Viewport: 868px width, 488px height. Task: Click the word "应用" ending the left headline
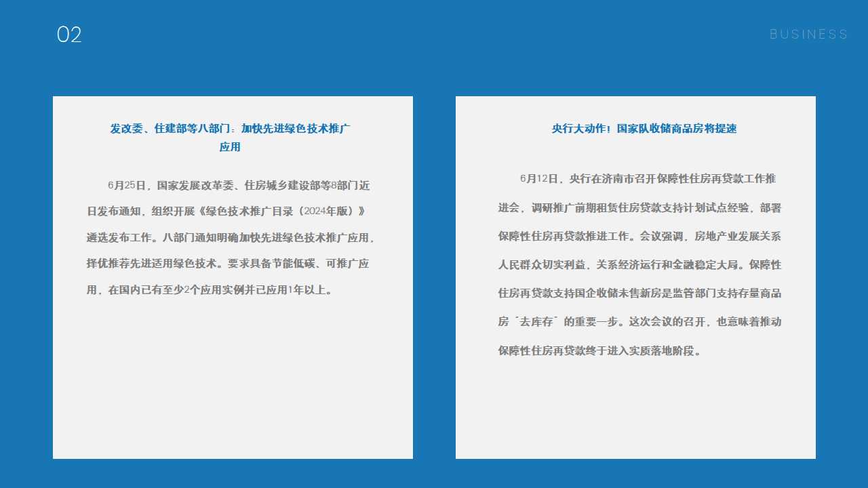(x=230, y=147)
